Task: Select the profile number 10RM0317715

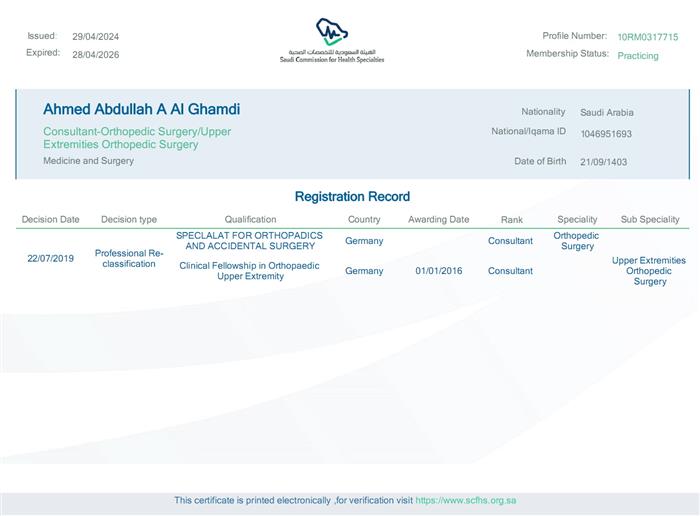Action: (x=648, y=37)
